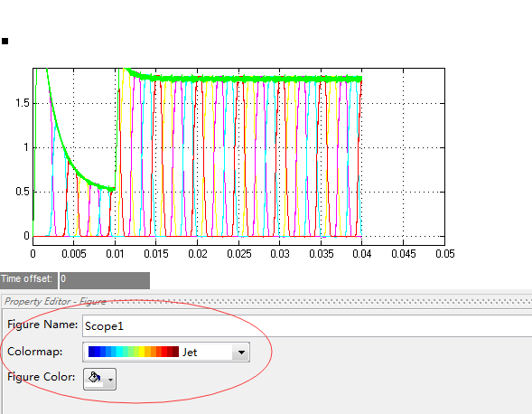Viewport: 532px width, 414px height.
Task: Click the 1.5 y-axis tick label
Action: click(x=23, y=103)
